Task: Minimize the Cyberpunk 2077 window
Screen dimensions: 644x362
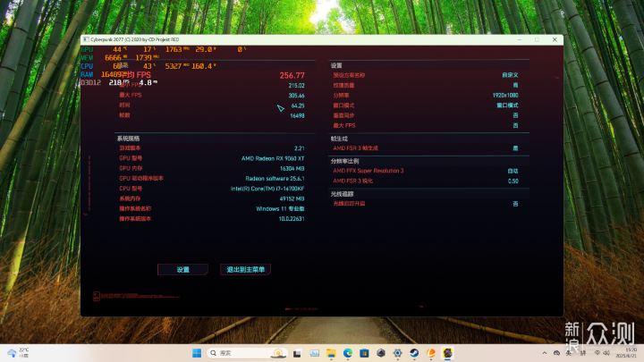Action: point(520,40)
